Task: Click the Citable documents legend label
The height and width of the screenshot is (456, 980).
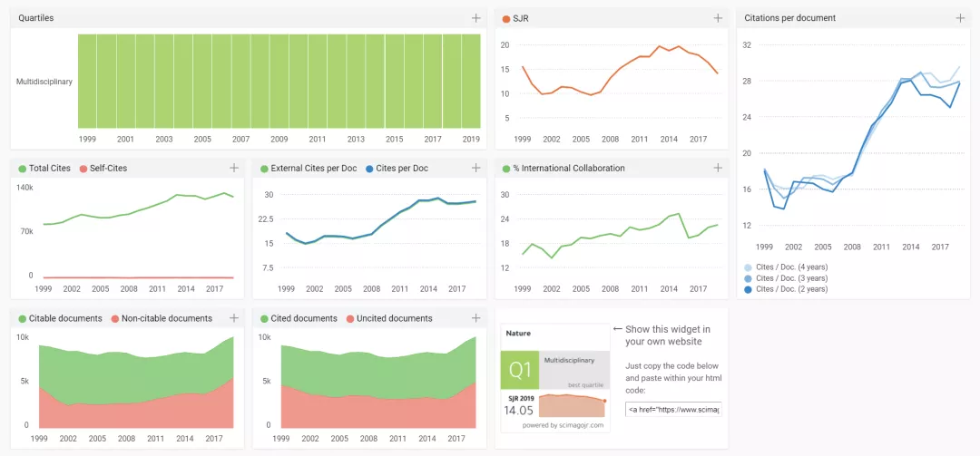Action: pyautogui.click(x=65, y=319)
